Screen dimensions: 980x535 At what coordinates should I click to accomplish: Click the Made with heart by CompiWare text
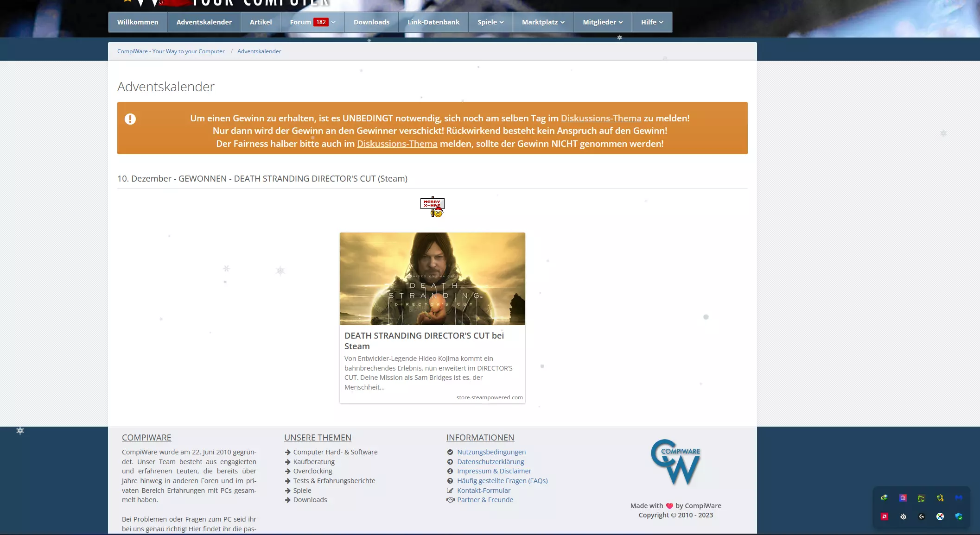tap(676, 506)
